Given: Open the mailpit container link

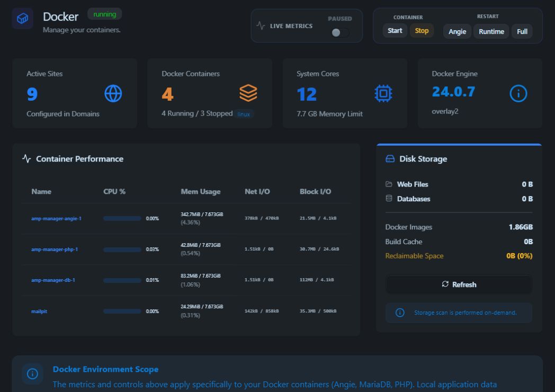Looking at the screenshot, I should tap(39, 311).
